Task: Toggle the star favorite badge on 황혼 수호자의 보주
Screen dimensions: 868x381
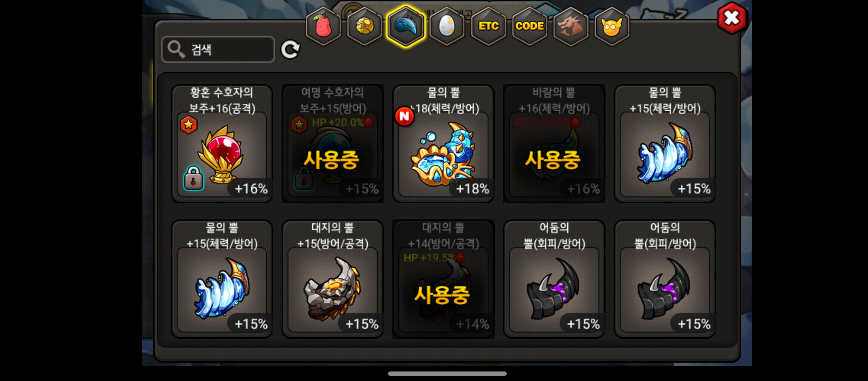Action: click(188, 125)
